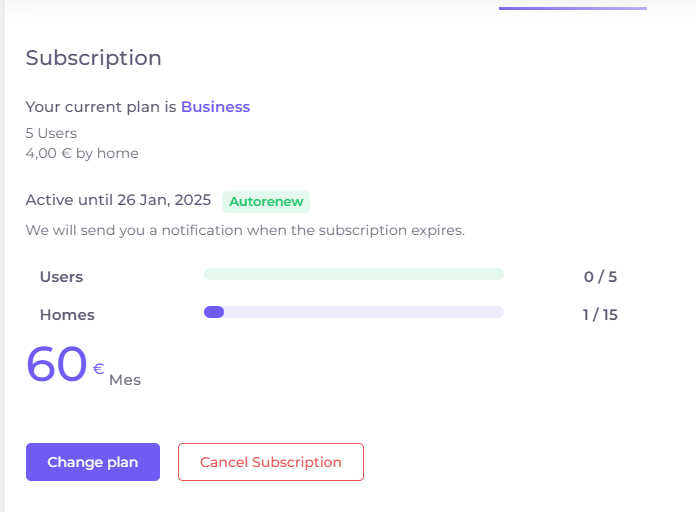Click the Users row label
This screenshot has width=696, height=512.
click(61, 277)
